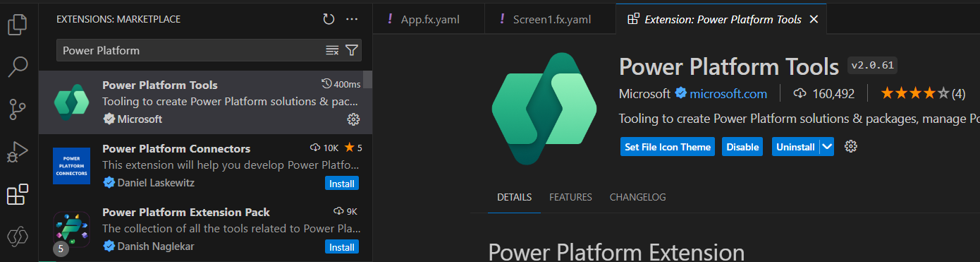Click the Uninstall button
The image size is (980, 262).
coord(795,147)
